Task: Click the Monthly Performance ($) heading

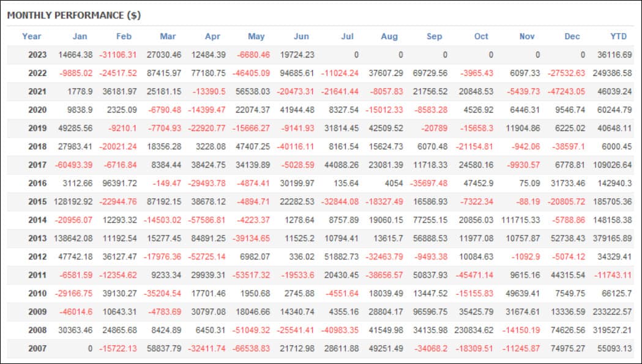Action: pyautogui.click(x=74, y=15)
